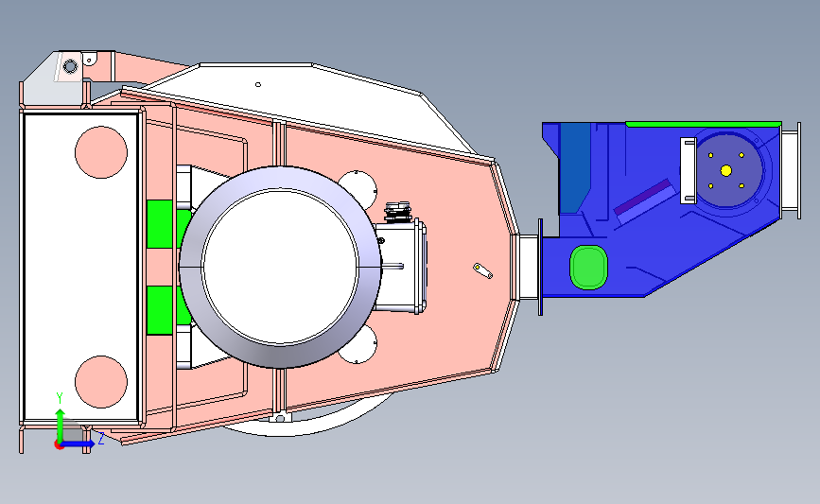Select the white inner circle of central cylinder
Screen dimensions: 820x504
pyautogui.click(x=280, y=266)
